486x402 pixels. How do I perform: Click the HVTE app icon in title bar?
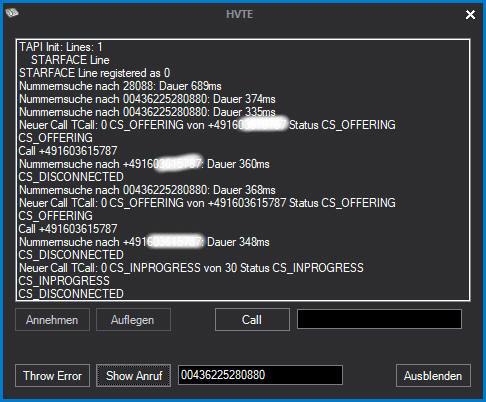12,13
